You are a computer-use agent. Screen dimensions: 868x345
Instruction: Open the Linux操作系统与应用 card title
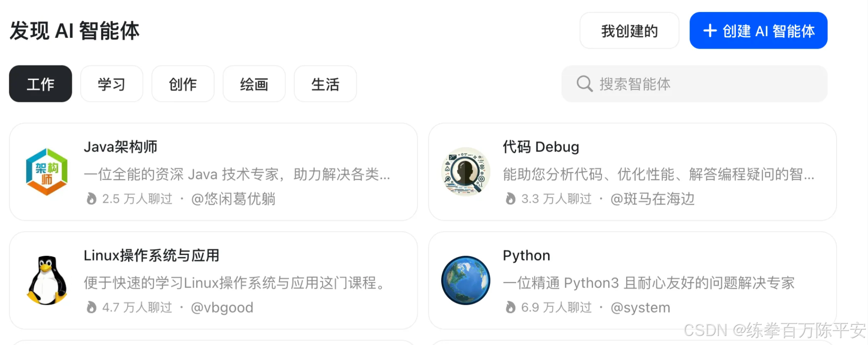pyautogui.click(x=151, y=255)
